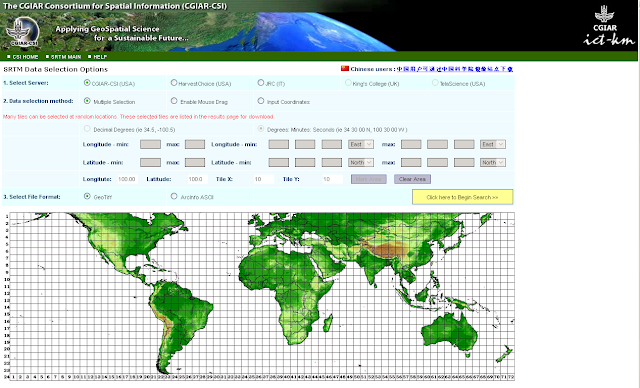
Task: Click Latitude field showing 100.0
Action: pyautogui.click(x=198, y=179)
